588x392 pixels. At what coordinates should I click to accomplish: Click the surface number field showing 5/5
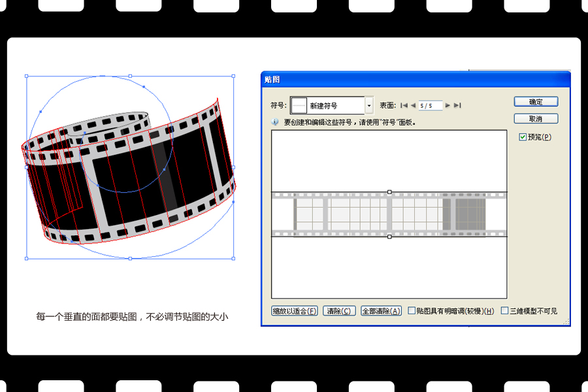point(431,106)
